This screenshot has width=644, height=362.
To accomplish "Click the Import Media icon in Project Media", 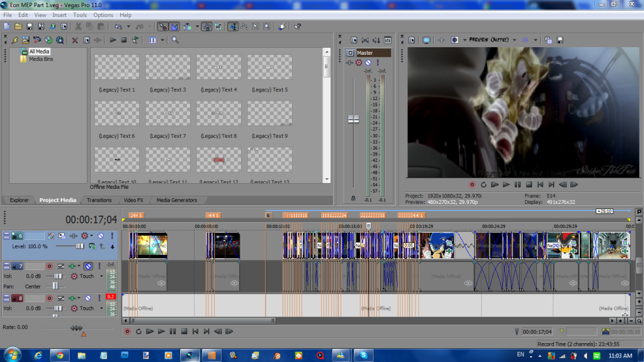I will [25, 40].
